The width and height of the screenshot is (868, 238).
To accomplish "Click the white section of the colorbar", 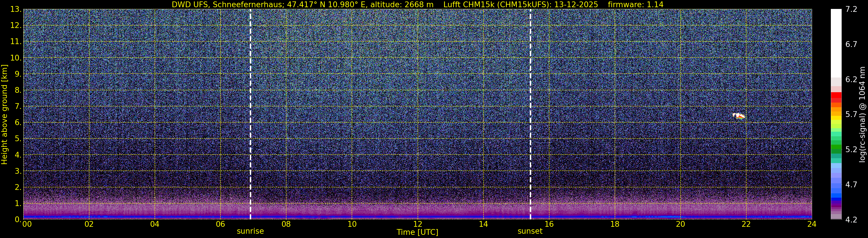I will (836, 43).
